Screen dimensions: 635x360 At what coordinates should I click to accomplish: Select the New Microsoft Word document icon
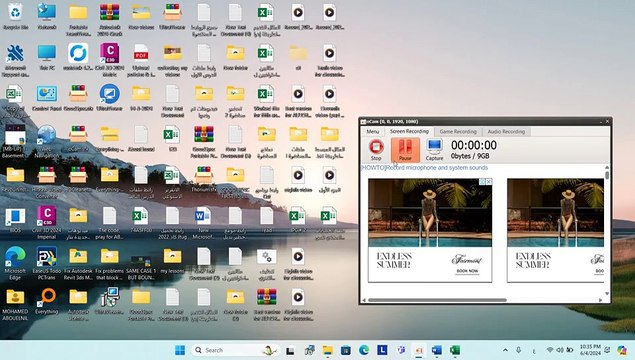click(204, 222)
